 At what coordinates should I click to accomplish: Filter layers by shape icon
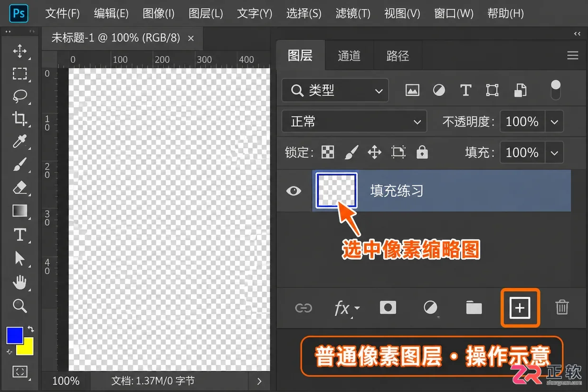492,90
